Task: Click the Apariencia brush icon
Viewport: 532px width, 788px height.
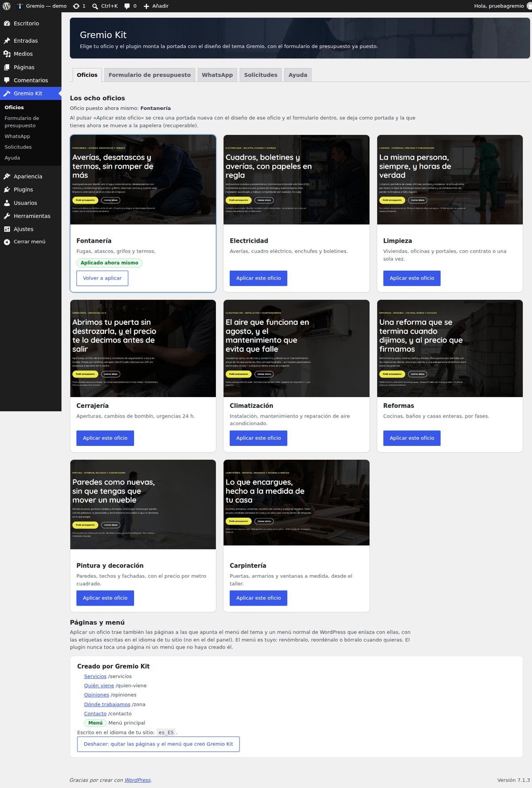Action: 7,176
